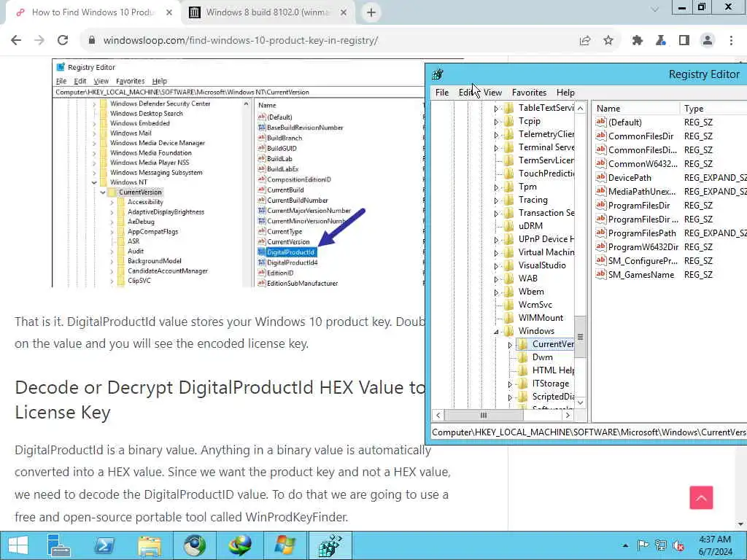This screenshot has height=560, width=747.
Task: Expand the Tracing registry key
Action: (496, 201)
